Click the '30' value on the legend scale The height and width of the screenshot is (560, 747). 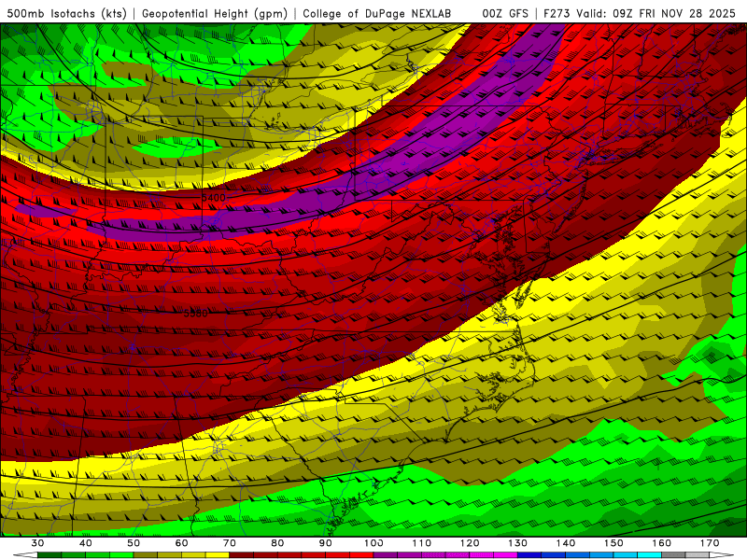click(37, 543)
